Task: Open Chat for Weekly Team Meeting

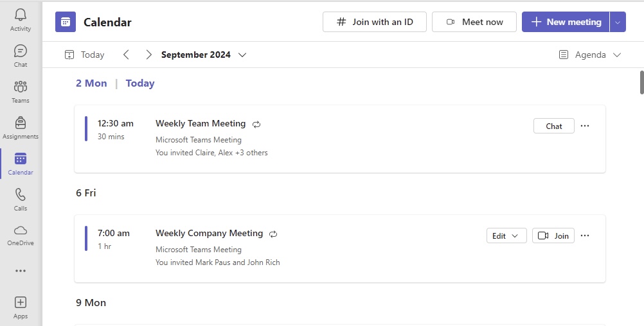Action: coord(553,126)
